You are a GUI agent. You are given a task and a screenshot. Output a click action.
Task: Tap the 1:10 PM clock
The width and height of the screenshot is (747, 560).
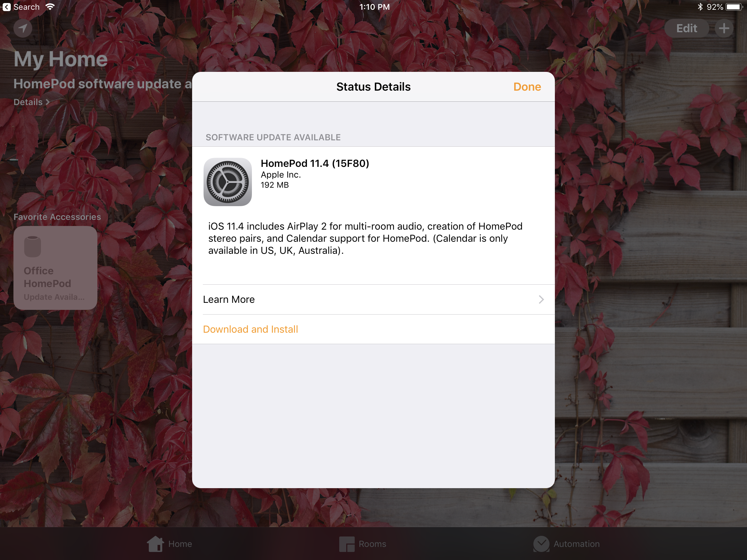pyautogui.click(x=374, y=7)
